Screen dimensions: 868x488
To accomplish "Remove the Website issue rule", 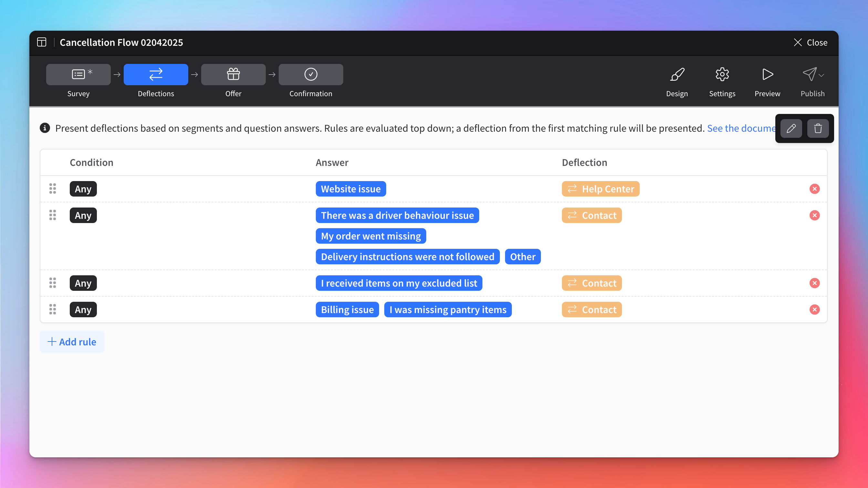I will pos(814,189).
